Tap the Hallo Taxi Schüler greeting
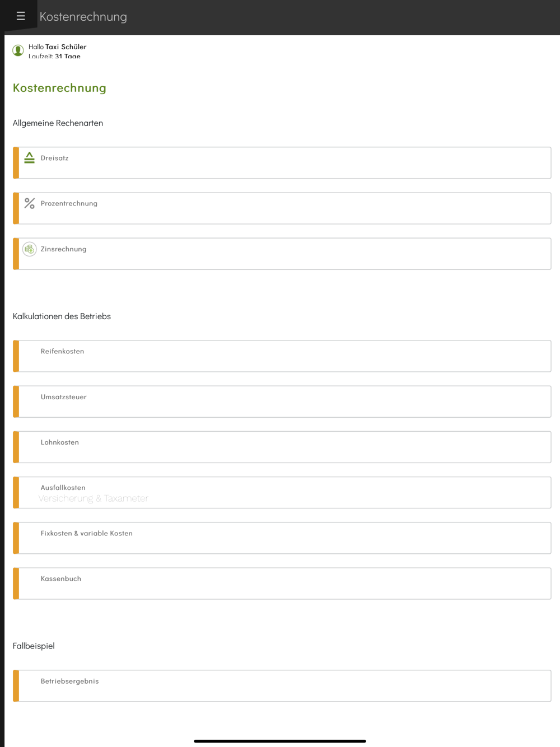The width and height of the screenshot is (560, 747). point(58,47)
